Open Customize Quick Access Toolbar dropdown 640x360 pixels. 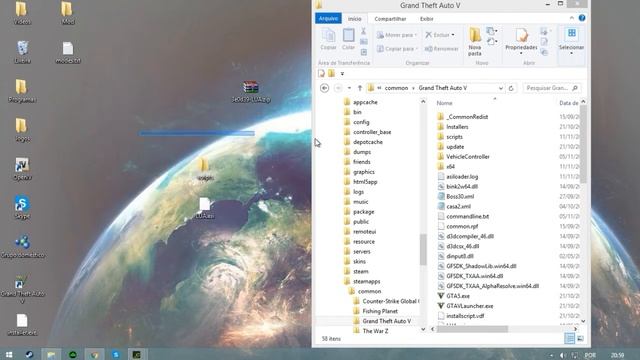coord(342,74)
